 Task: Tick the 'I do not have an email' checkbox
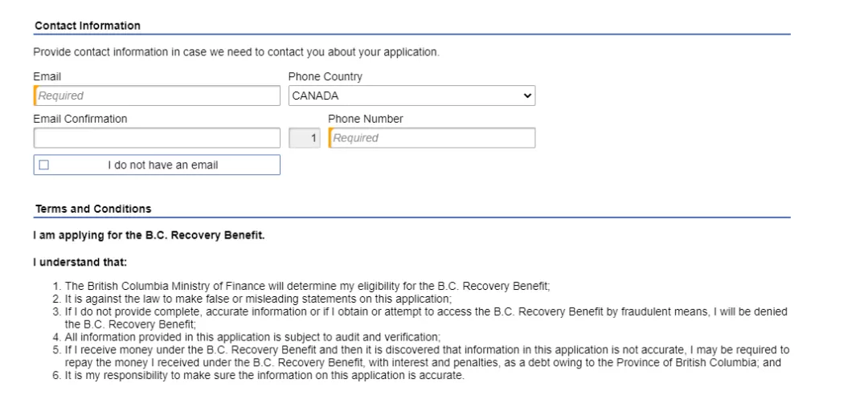[x=44, y=165]
